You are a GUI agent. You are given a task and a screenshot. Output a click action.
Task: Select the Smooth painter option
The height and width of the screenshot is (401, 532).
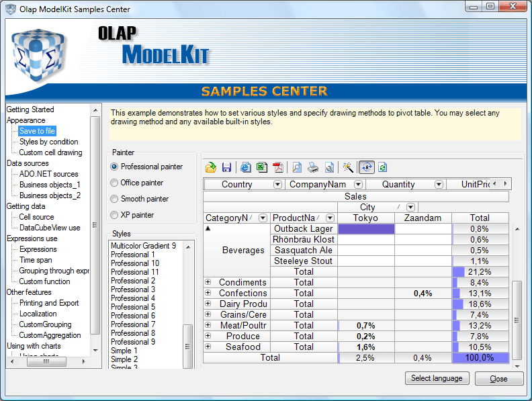pyautogui.click(x=140, y=199)
